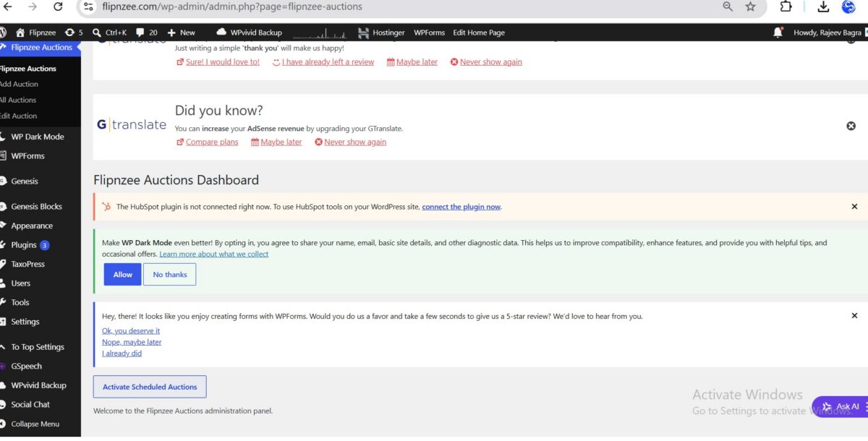Click Edit Home Page in admin bar
The width and height of the screenshot is (868, 441).
479,33
